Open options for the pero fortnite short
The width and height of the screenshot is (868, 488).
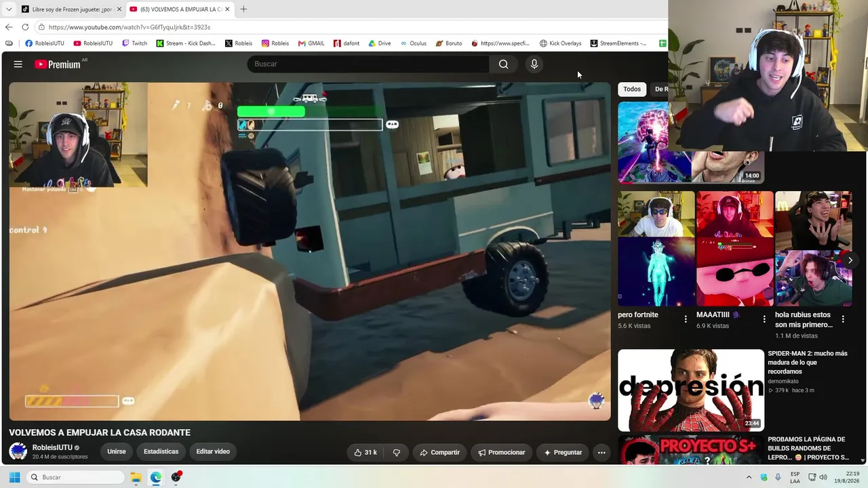pos(686,319)
